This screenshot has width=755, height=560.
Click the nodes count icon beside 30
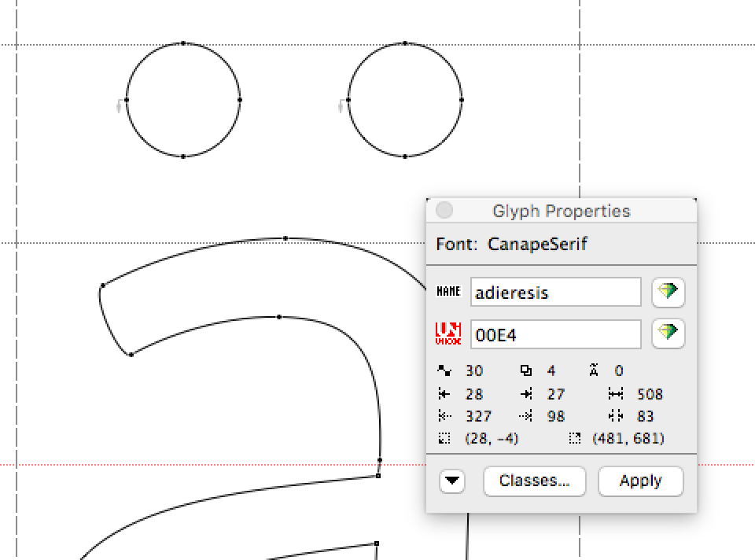tap(444, 370)
